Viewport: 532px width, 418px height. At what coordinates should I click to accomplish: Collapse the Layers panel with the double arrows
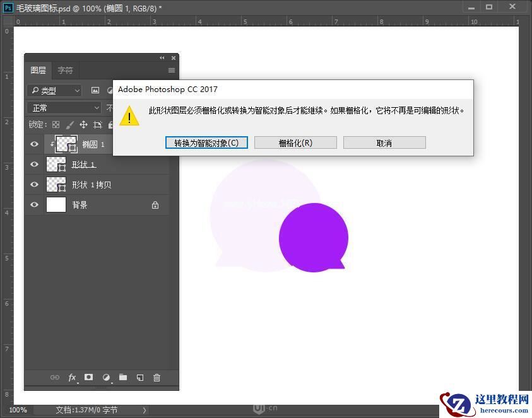tap(162, 57)
